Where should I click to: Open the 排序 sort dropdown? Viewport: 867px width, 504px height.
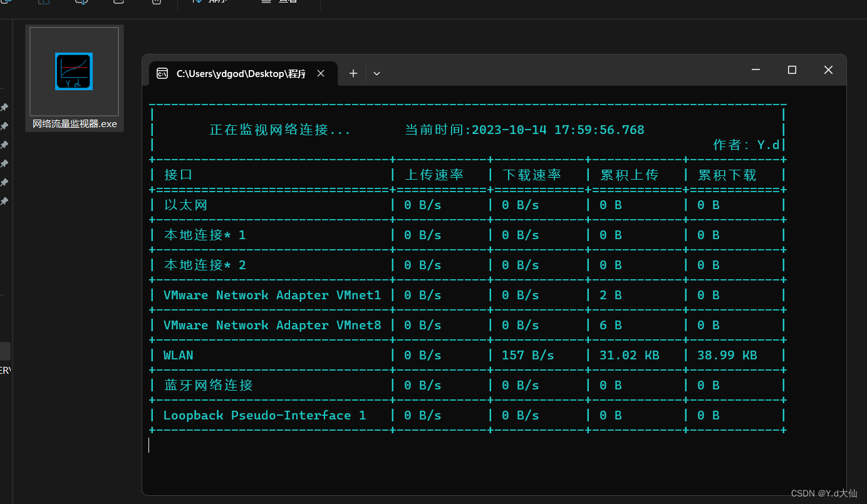211,3
